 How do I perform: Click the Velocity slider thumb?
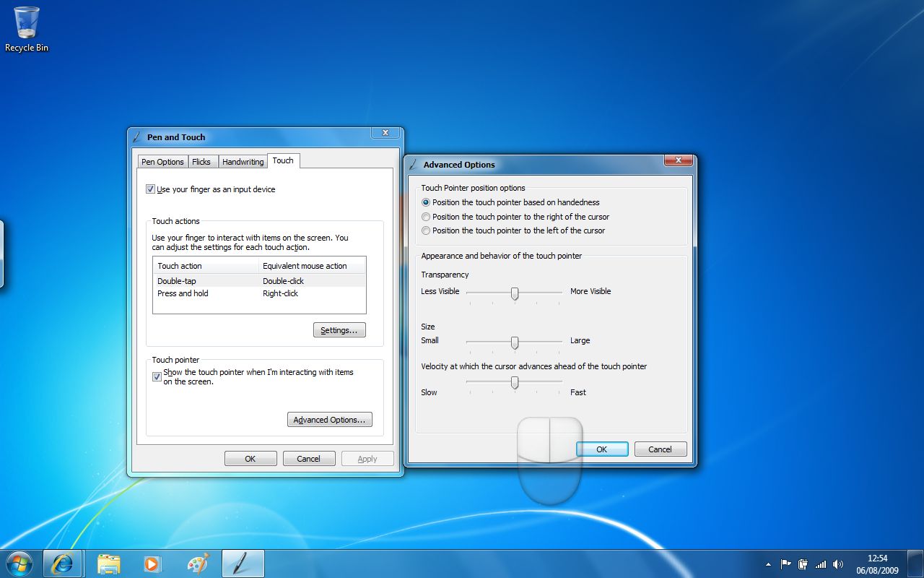[x=515, y=383]
